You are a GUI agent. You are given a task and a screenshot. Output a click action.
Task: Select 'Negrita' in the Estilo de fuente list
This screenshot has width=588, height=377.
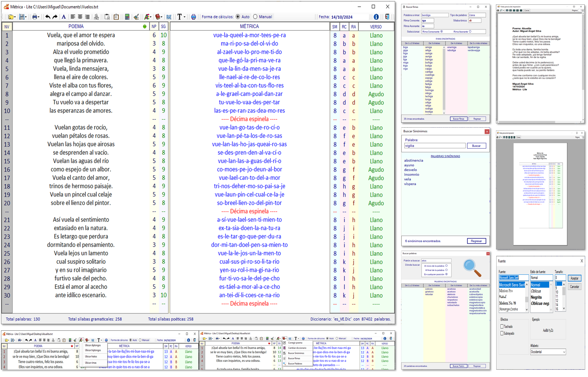[536, 297]
